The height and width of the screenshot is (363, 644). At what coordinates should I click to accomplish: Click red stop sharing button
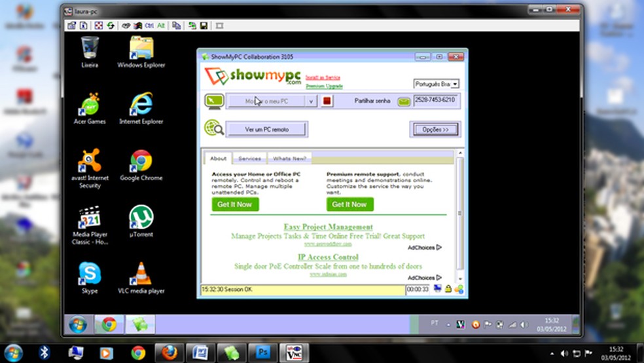327,101
